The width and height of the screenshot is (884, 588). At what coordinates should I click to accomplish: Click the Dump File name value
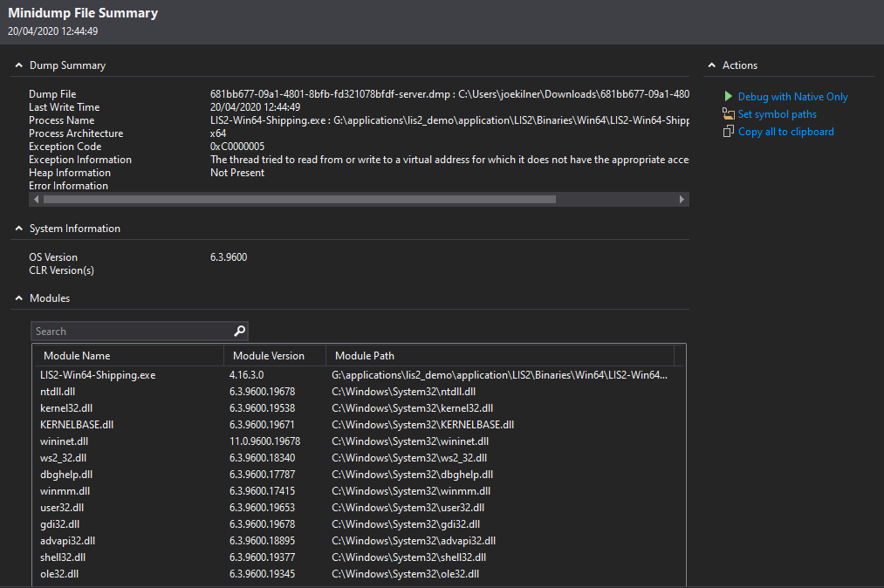[449, 94]
